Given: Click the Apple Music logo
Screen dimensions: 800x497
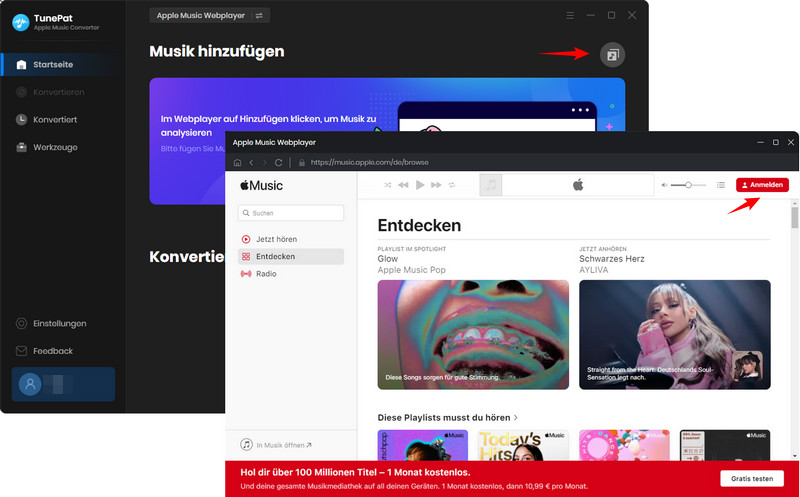Looking at the screenshot, I should pyautogui.click(x=261, y=186).
